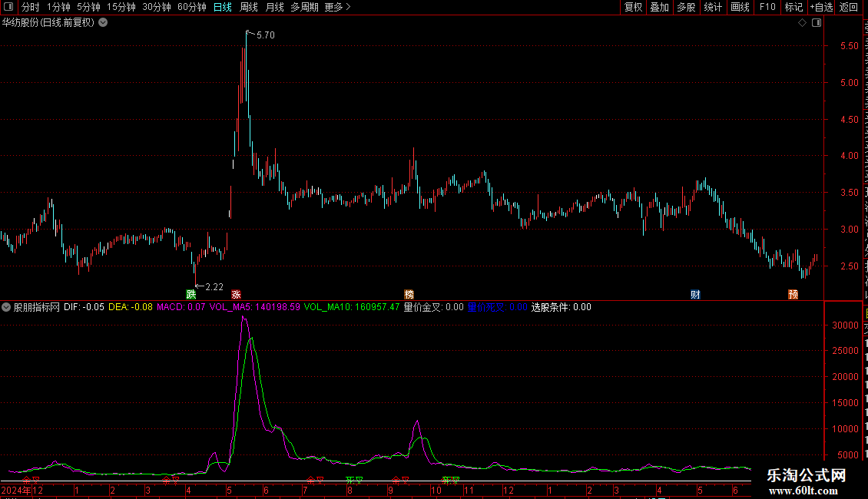Click the 量价金叉: 0.00 label
The height and width of the screenshot is (499, 868).
click(433, 307)
